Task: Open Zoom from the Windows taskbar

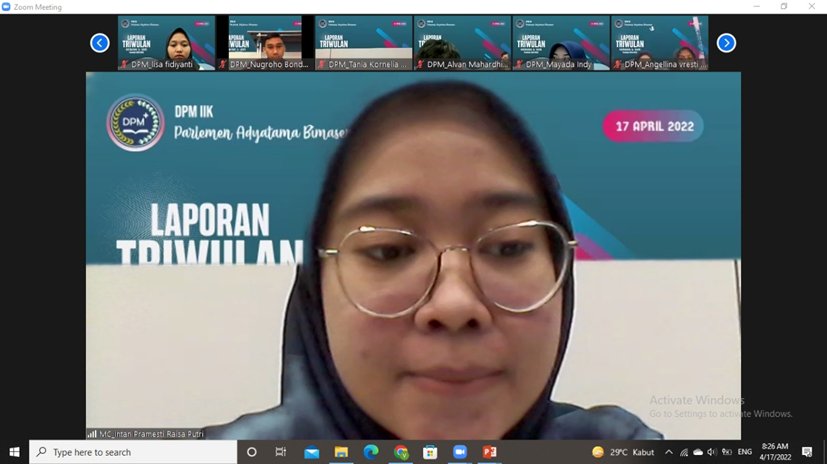Action: (460, 452)
